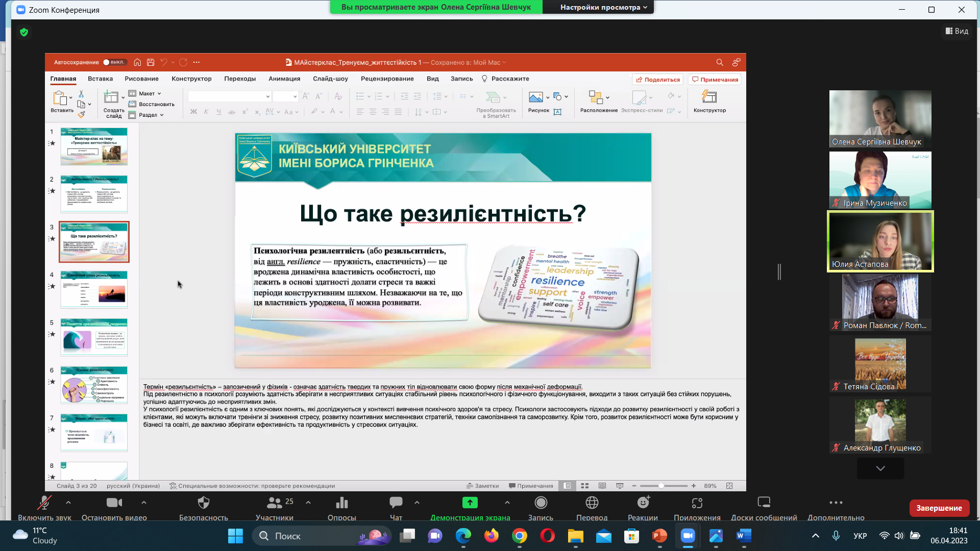The image size is (980, 551).
Task: Click the red Завершение button
Action: (939, 508)
